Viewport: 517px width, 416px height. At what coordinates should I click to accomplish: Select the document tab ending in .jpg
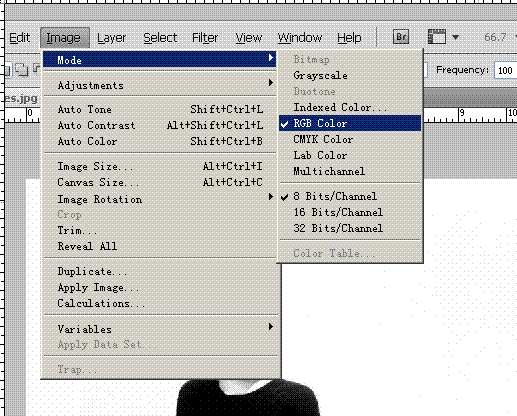(21, 98)
